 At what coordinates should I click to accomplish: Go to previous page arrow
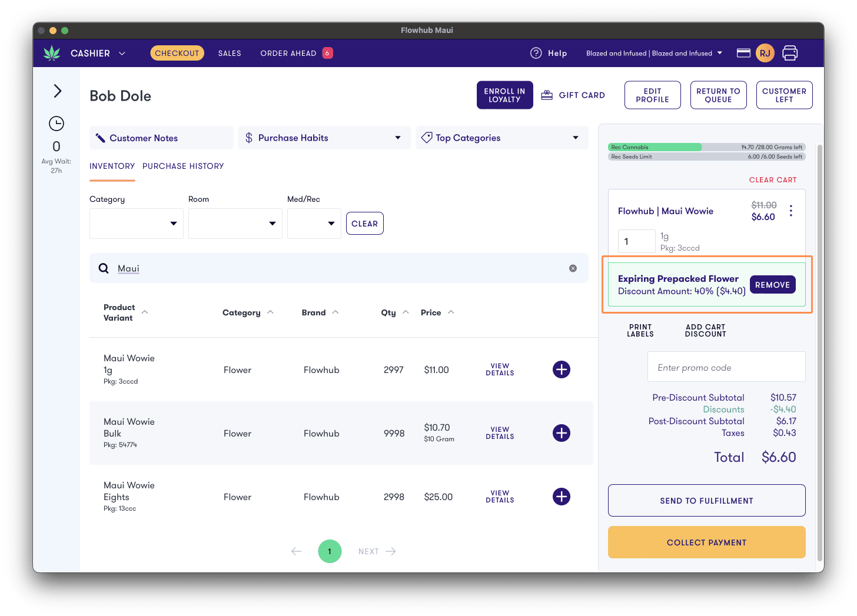296,551
